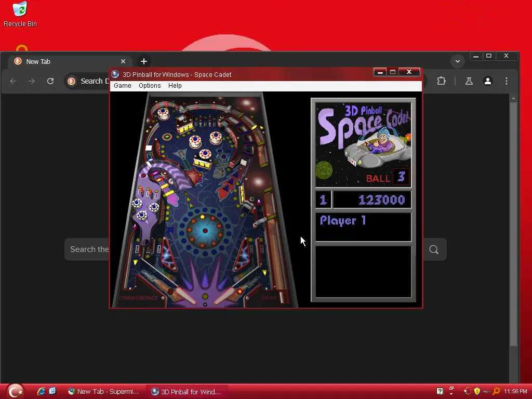Click the Player 1 message text
Screen dimensions: 532x399
(343, 221)
